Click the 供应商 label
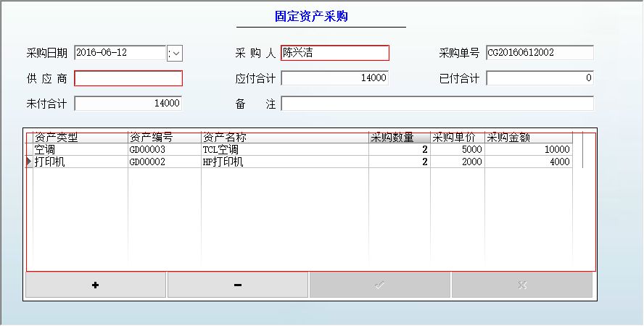Screen dimensions: 644x326 pos(46,78)
